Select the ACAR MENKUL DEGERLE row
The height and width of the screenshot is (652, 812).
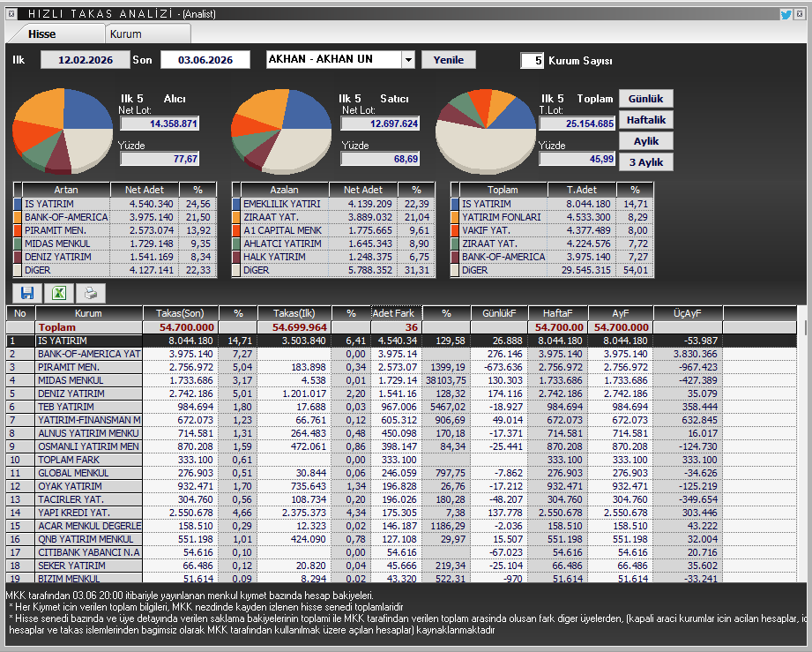tap(401, 526)
